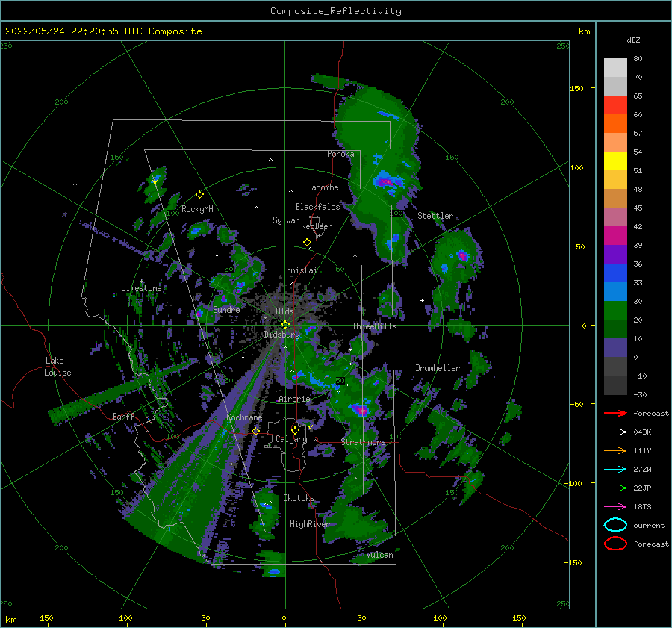
Task: Click the Stettler city label
Action: (435, 216)
